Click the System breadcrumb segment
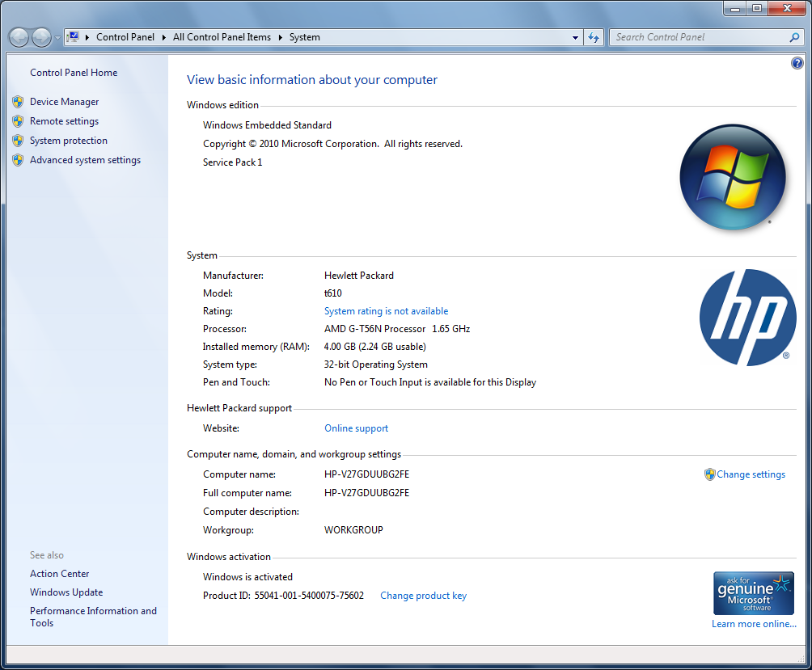This screenshot has width=812, height=670. click(x=304, y=37)
